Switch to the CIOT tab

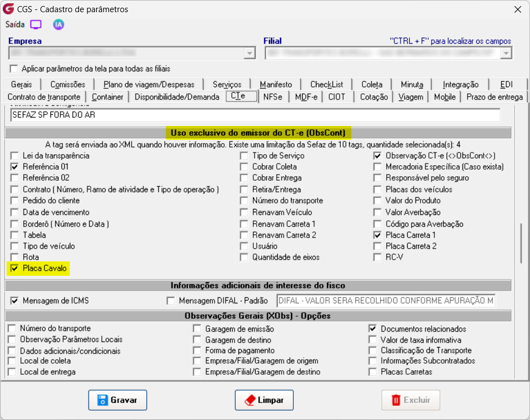point(337,97)
